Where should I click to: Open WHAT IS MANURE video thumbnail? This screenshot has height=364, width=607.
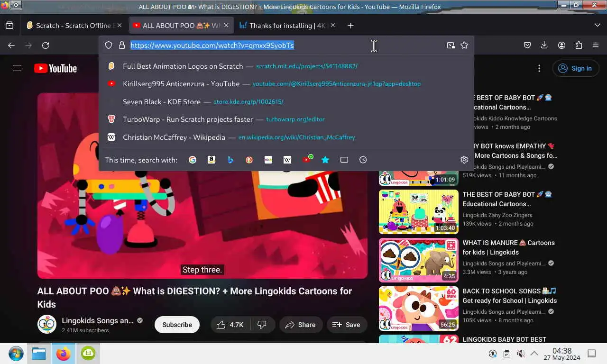(419, 260)
